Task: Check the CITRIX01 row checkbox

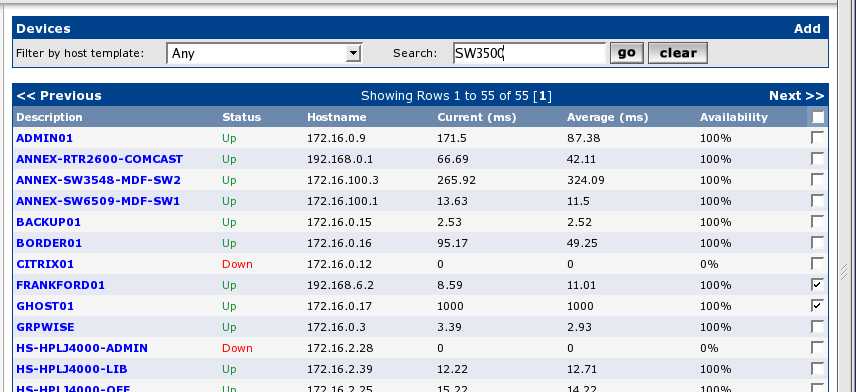Action: coord(817,264)
